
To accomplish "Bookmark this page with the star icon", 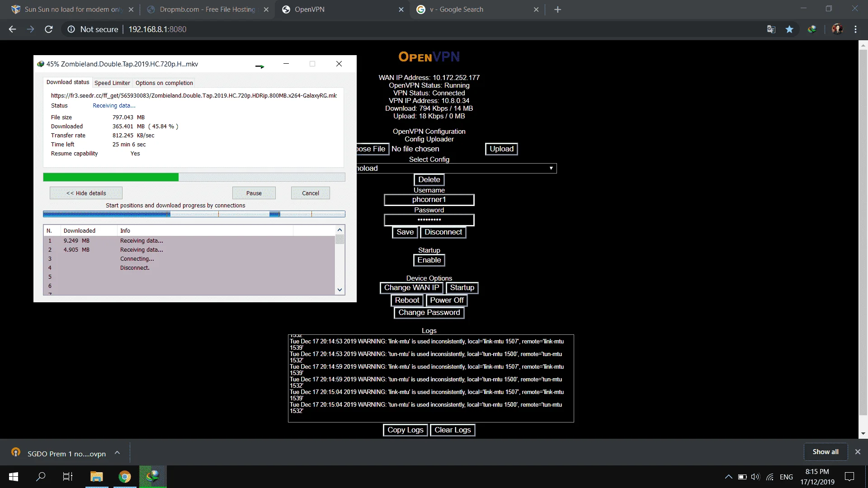I will tap(789, 29).
